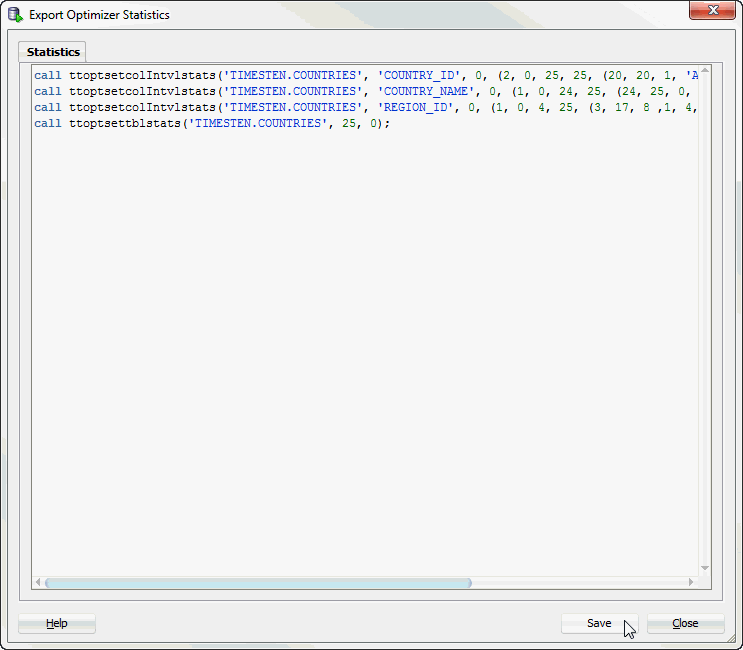
Task: Click 'TIMESTEN.COUNTRIES' in the COUNTRY_NAME line
Action: (x=293, y=91)
